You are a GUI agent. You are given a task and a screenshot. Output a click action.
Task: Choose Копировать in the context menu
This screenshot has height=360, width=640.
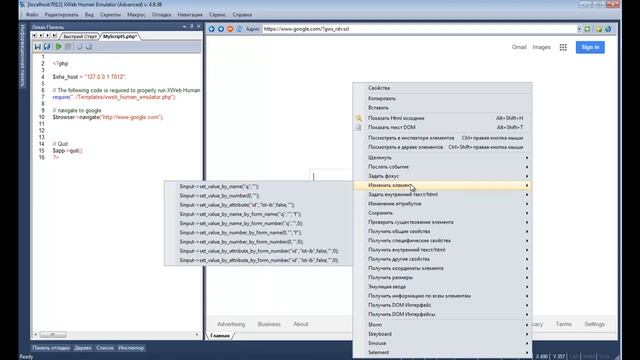pos(442,98)
